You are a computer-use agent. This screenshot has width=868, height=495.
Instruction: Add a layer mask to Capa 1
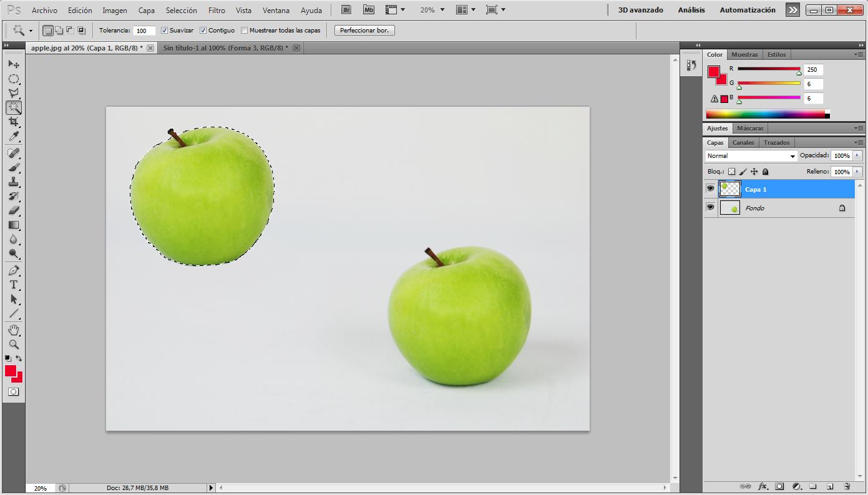click(779, 485)
